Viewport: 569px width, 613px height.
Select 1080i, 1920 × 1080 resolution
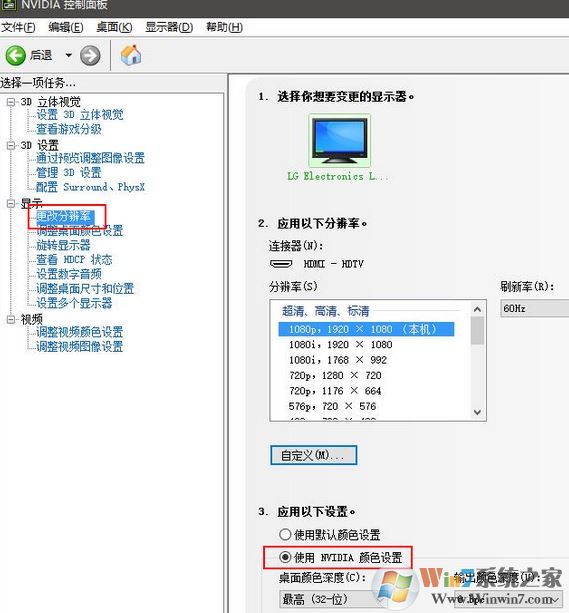(x=341, y=344)
